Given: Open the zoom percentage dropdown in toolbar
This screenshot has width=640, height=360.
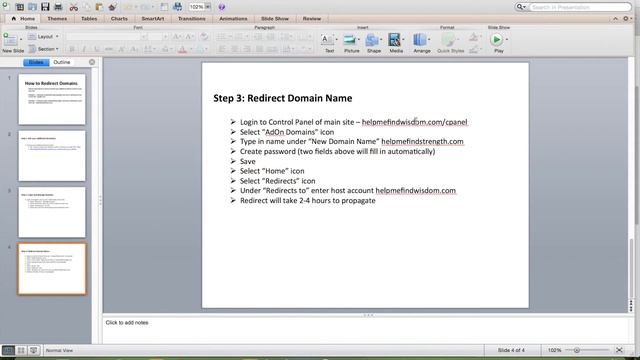Looking at the screenshot, I should click(x=208, y=7).
